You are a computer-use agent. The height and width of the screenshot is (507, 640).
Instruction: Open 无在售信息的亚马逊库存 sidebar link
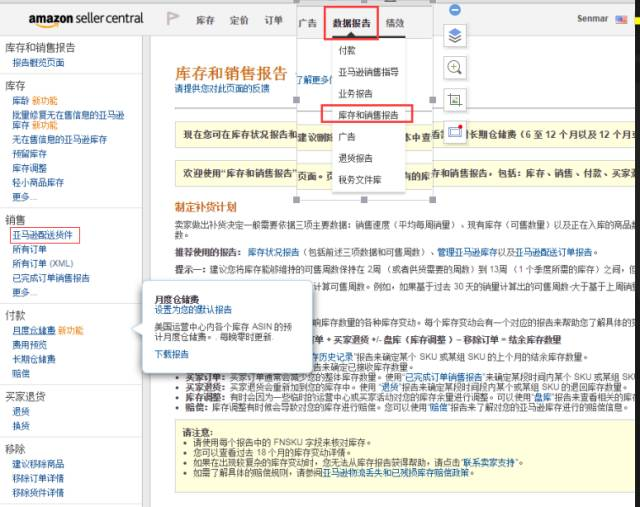coord(60,140)
